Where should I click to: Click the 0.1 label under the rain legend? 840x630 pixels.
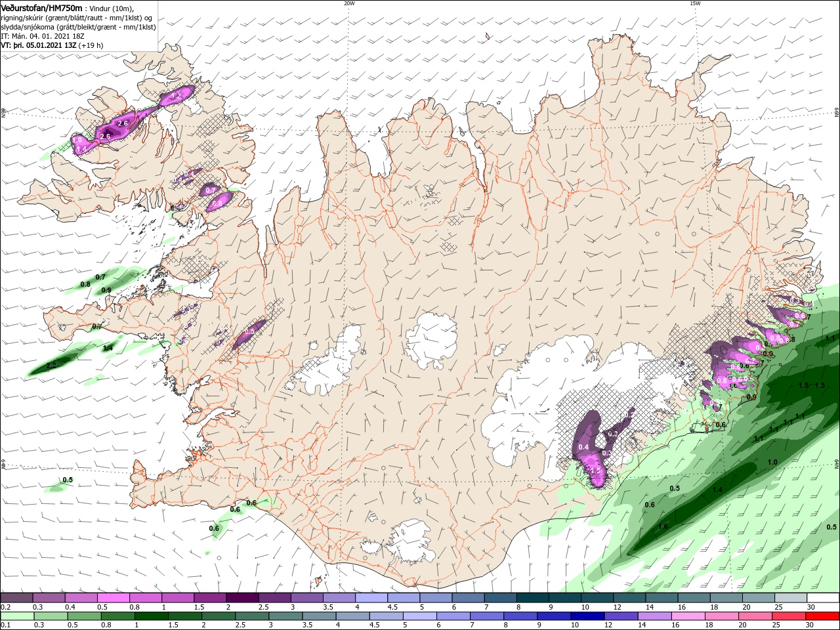pyautogui.click(x=5, y=625)
